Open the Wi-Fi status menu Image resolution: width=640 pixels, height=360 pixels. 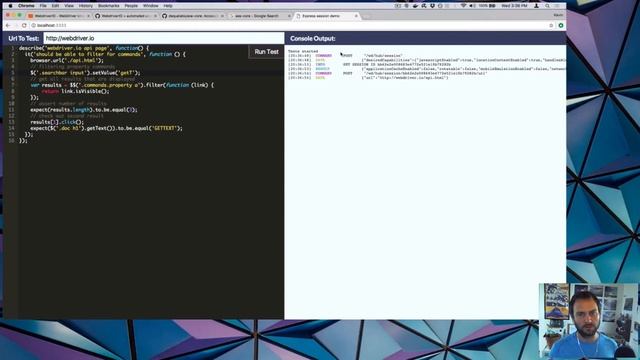(463, 6)
